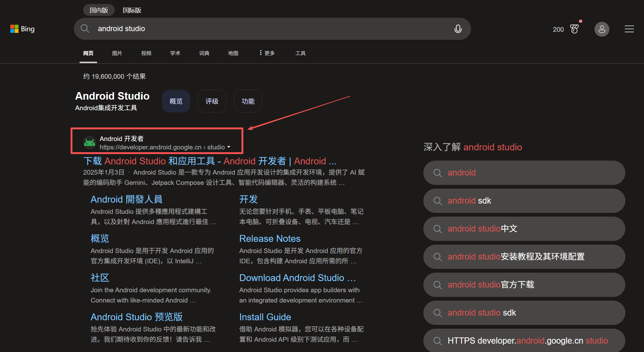The height and width of the screenshot is (352, 644).
Task: Open the 概览 sublink under results
Action: pos(100,238)
